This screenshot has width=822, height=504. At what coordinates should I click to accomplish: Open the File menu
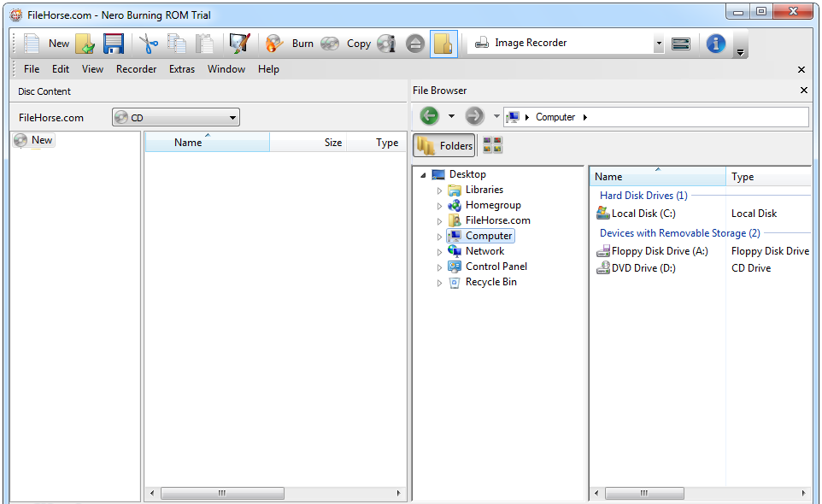[32, 69]
